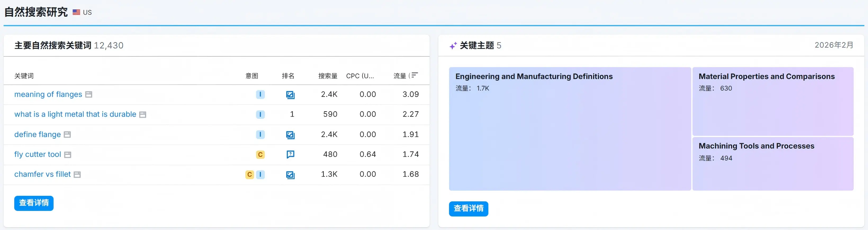868x230 pixels.
Task: Click informational intent badge for define flange
Action: [x=260, y=135]
